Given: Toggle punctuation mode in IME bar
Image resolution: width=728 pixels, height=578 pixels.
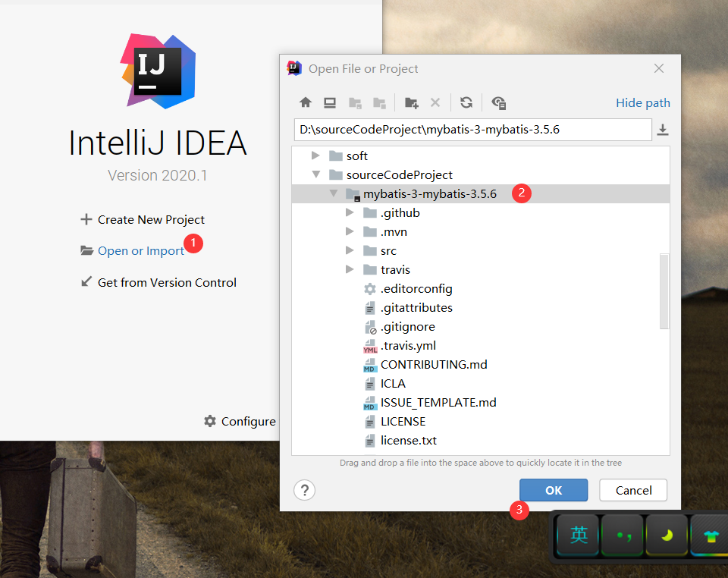Looking at the screenshot, I should point(623,536).
